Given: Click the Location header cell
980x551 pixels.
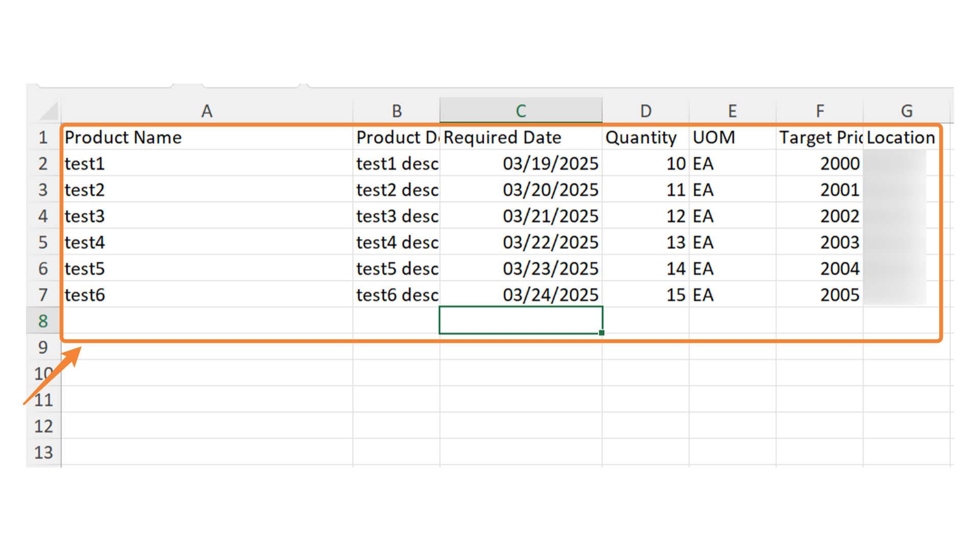Looking at the screenshot, I should click(x=906, y=137).
